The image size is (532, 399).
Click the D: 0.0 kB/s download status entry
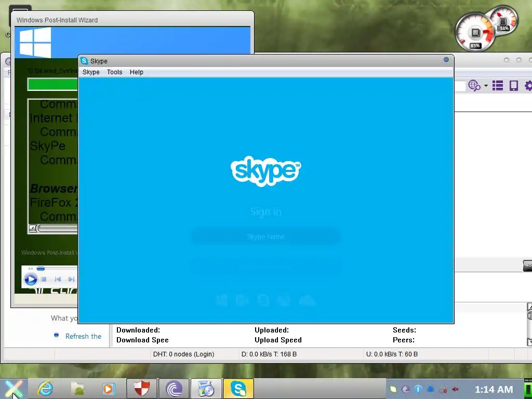269,354
